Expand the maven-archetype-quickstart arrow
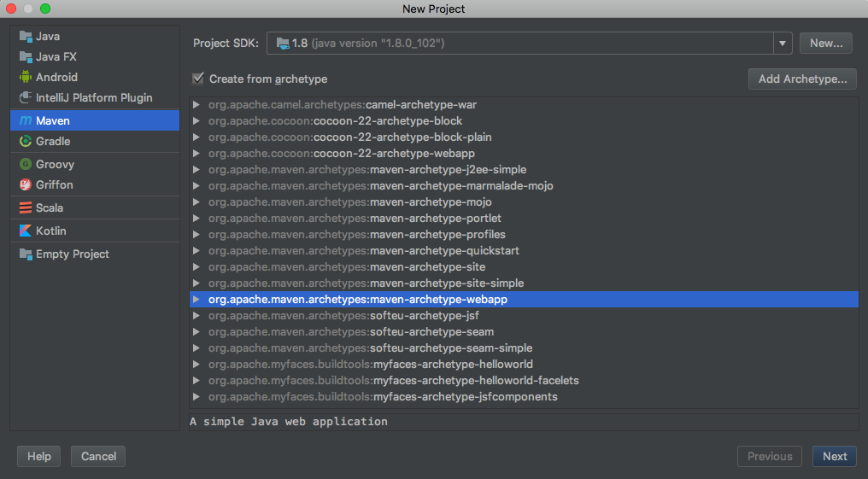 pyautogui.click(x=196, y=250)
